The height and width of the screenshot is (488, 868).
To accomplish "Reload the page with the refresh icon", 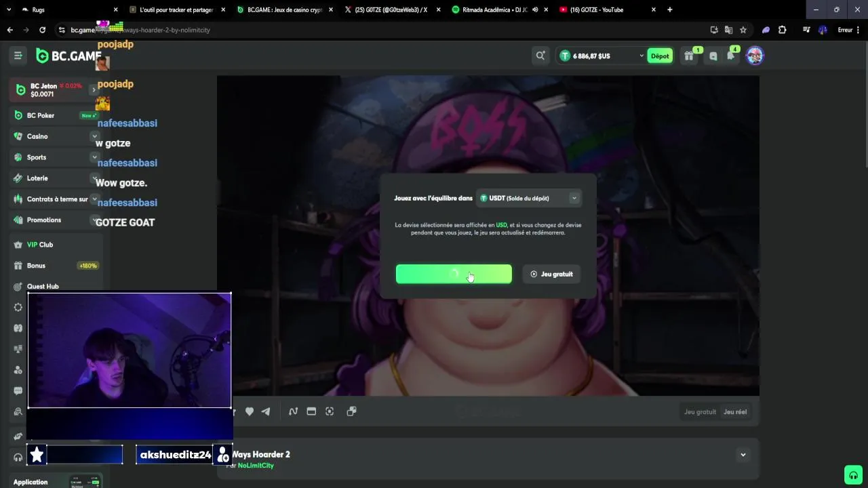I will tap(42, 30).
